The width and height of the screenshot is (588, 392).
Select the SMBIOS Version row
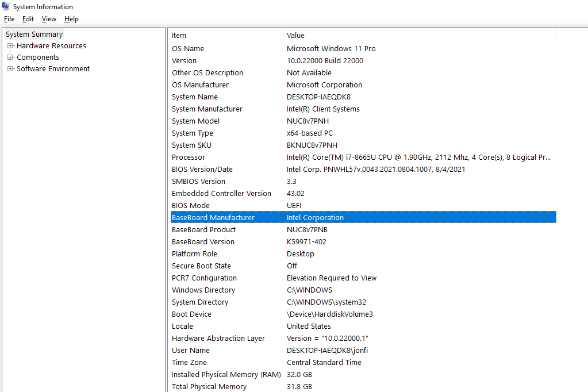(x=363, y=182)
